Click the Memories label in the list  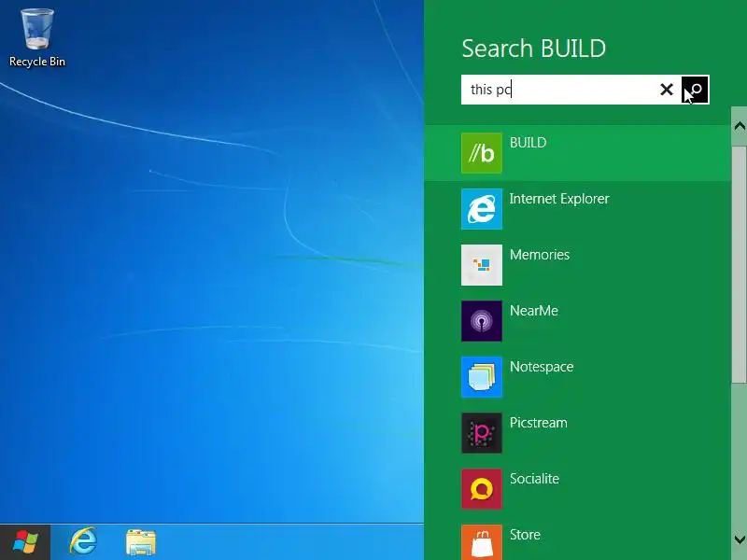540,255
